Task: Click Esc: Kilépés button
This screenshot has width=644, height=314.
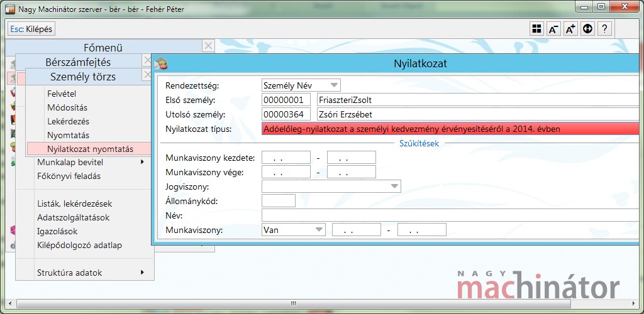Action: (31, 29)
